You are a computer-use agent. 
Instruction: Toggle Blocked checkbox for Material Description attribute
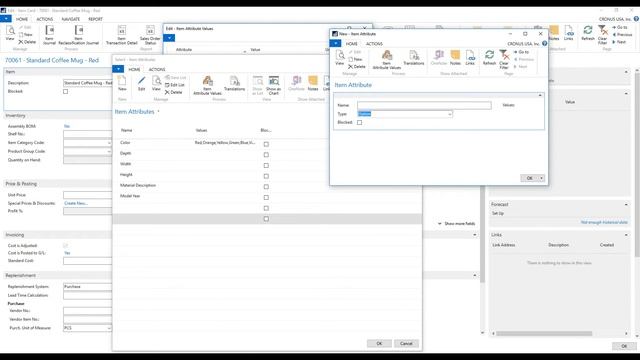tap(266, 187)
